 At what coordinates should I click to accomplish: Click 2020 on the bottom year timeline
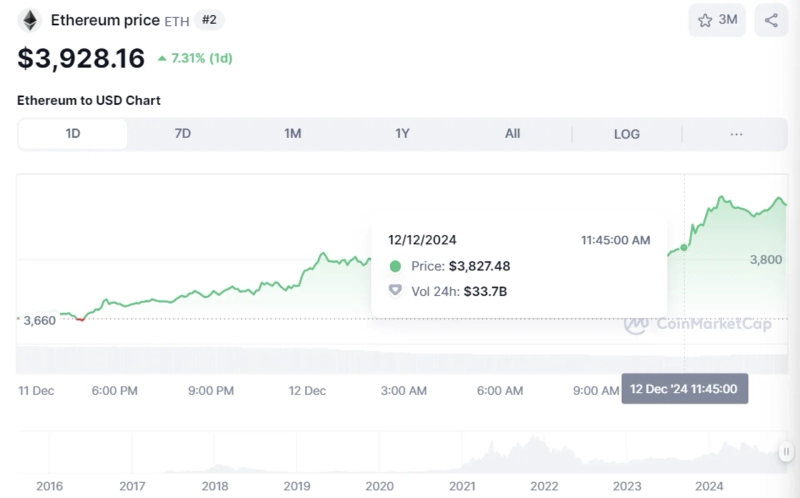click(379, 486)
